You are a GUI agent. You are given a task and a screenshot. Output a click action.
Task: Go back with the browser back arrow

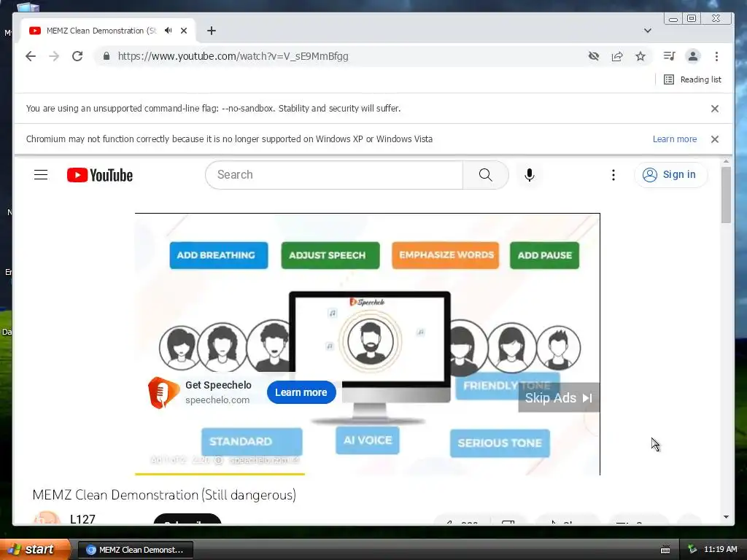[31, 56]
